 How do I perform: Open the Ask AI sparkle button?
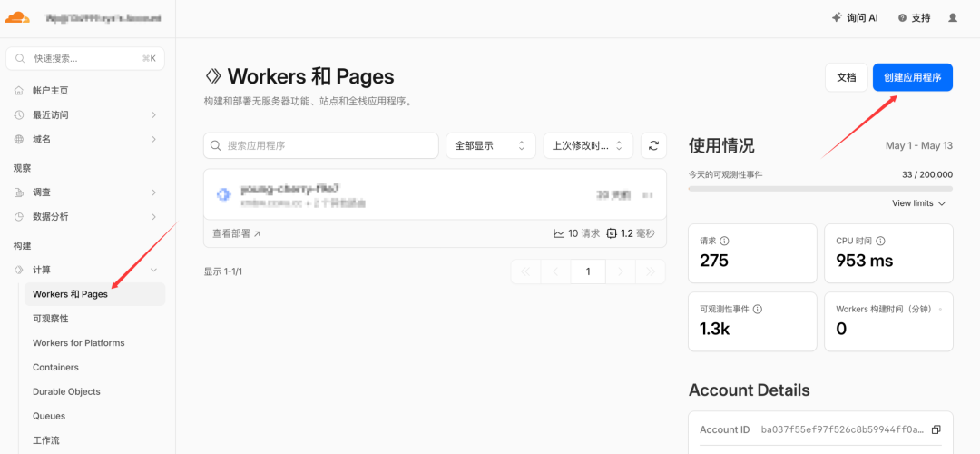point(855,18)
